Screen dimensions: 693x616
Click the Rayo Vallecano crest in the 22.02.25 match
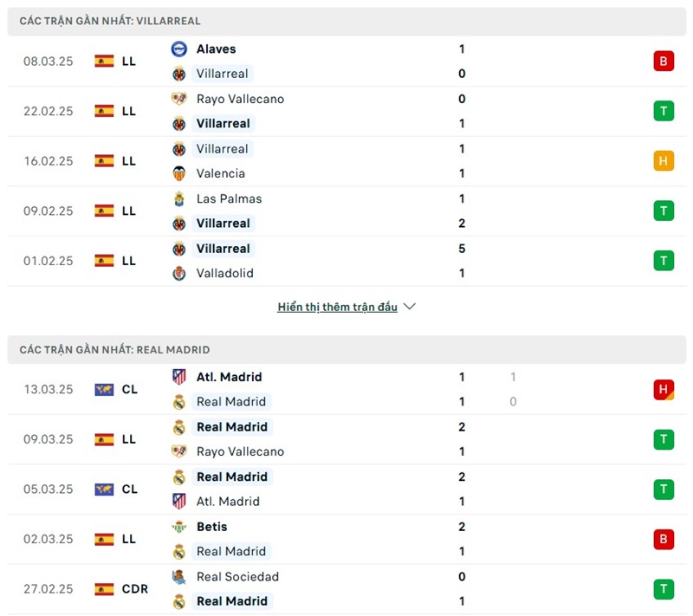(x=179, y=99)
